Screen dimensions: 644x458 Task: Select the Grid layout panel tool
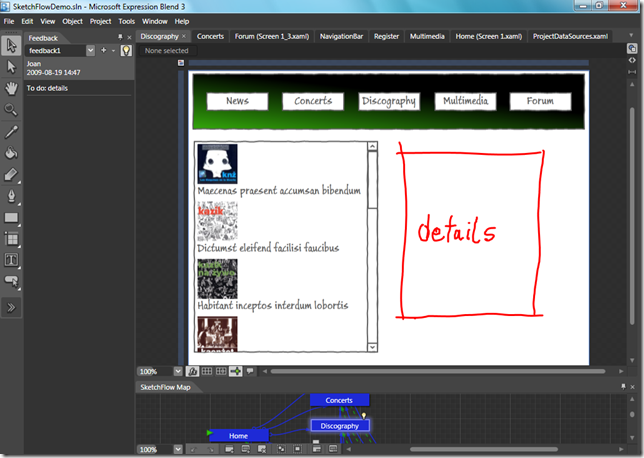(12, 239)
